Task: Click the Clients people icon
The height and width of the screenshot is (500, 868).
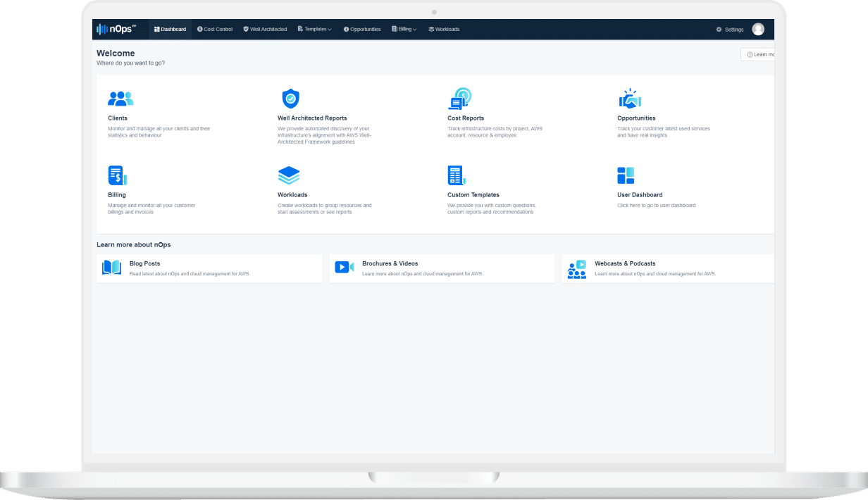Action: click(x=120, y=99)
